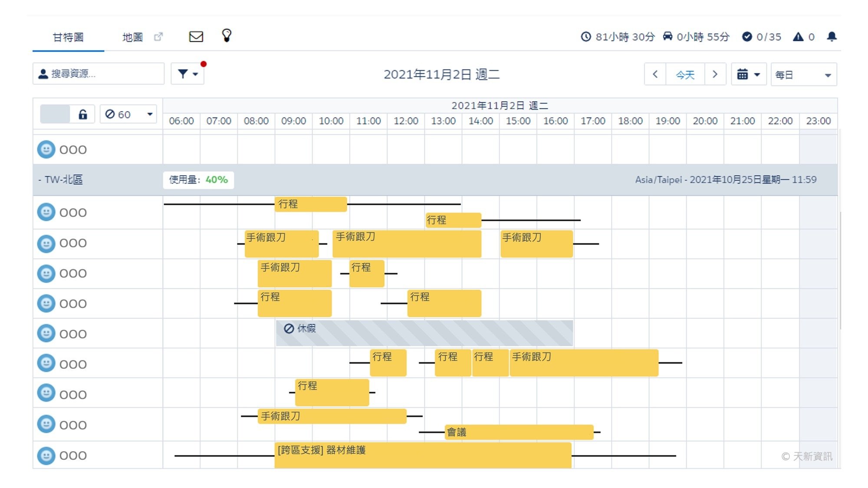
Task: Open the notification bell
Action: tap(832, 37)
